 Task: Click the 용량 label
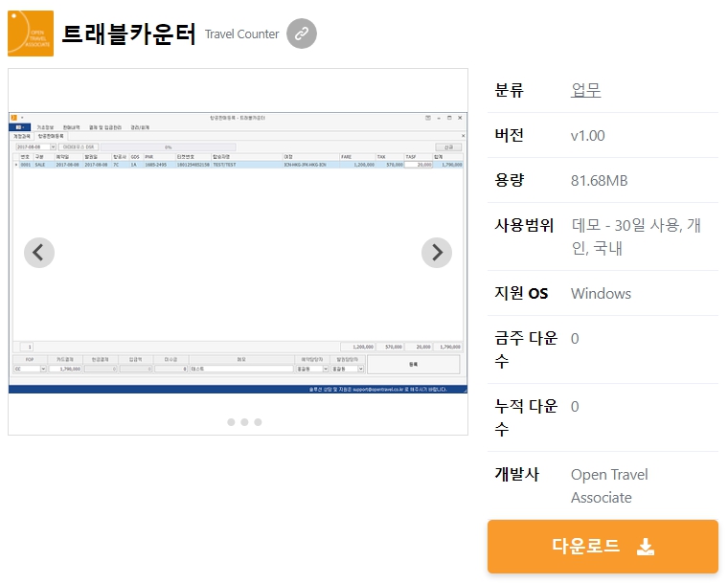[510, 180]
